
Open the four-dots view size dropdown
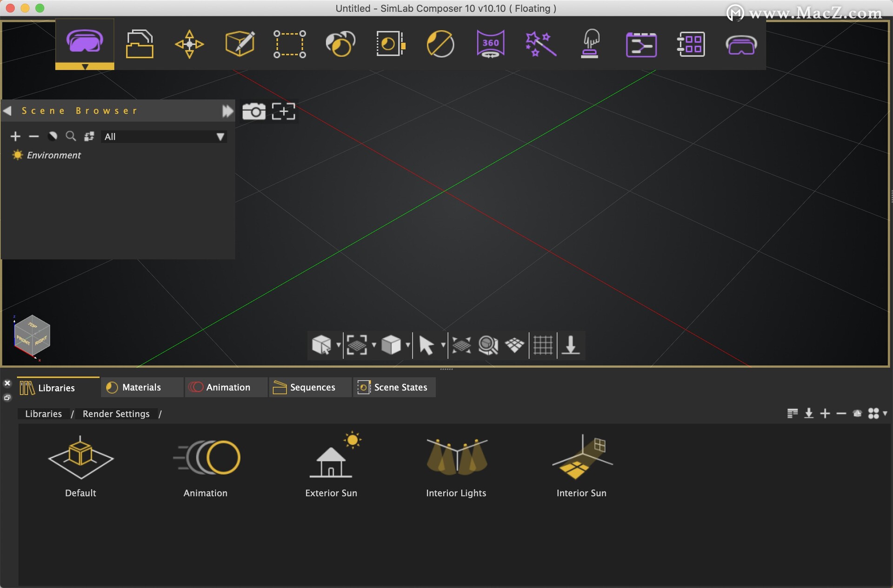pos(877,413)
